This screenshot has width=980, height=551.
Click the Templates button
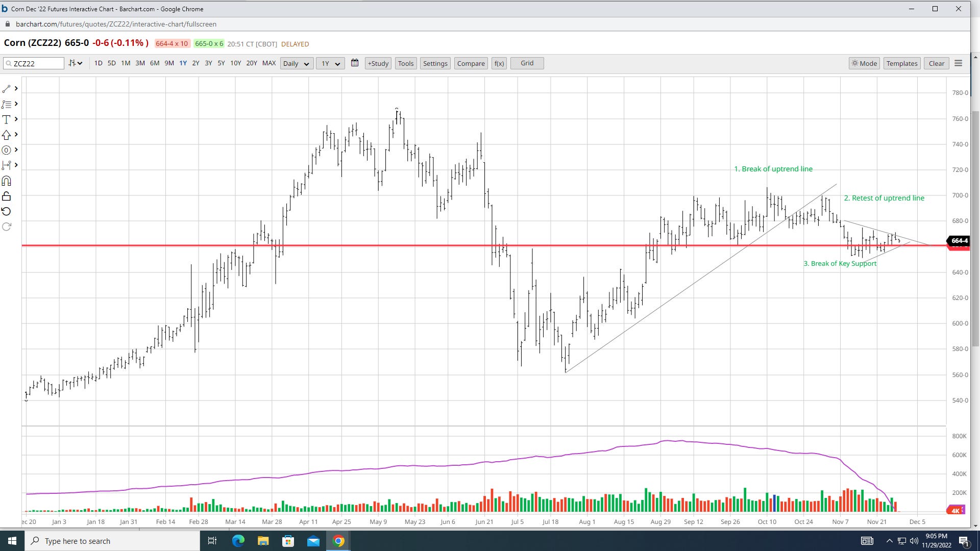coord(901,63)
